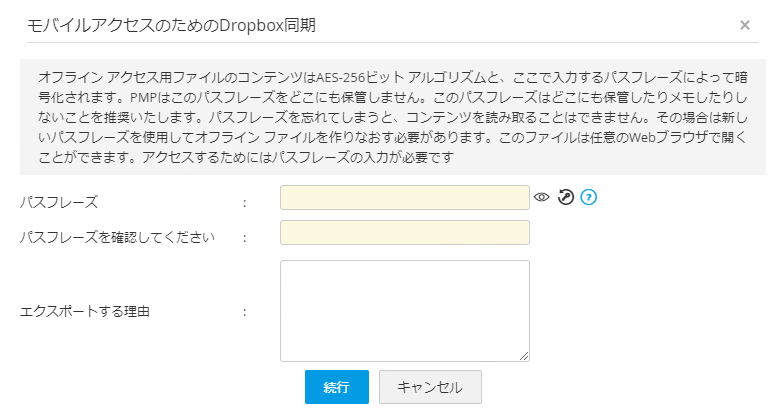This screenshot has height=416, width=781.
Task: Click inside the export reason text area
Action: coord(404,310)
